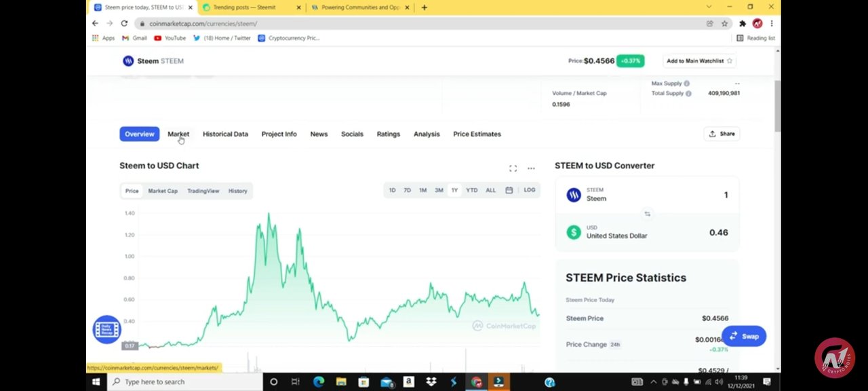Switch chart to TradingView
The width and height of the screenshot is (868, 391).
coord(203,191)
